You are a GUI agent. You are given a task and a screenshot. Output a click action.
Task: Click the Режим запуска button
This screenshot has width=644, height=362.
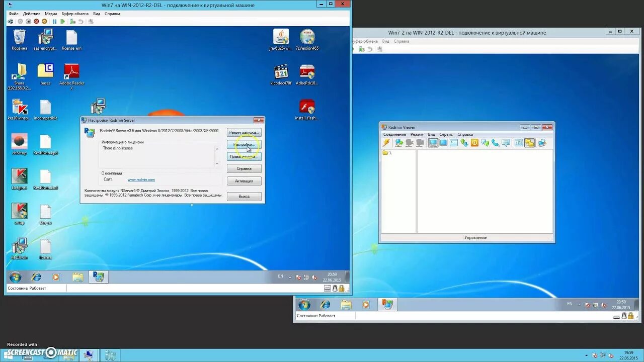pyautogui.click(x=244, y=132)
